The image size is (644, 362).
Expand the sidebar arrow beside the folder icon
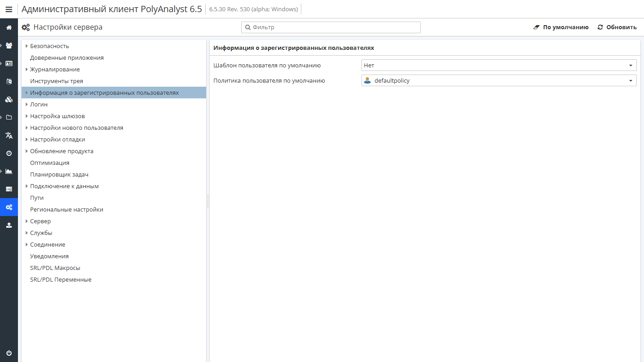click(x=2, y=117)
